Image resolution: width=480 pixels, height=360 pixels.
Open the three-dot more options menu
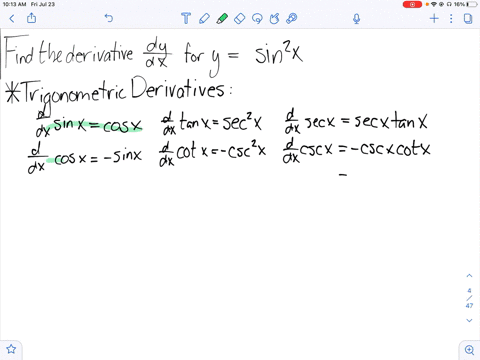click(x=451, y=18)
